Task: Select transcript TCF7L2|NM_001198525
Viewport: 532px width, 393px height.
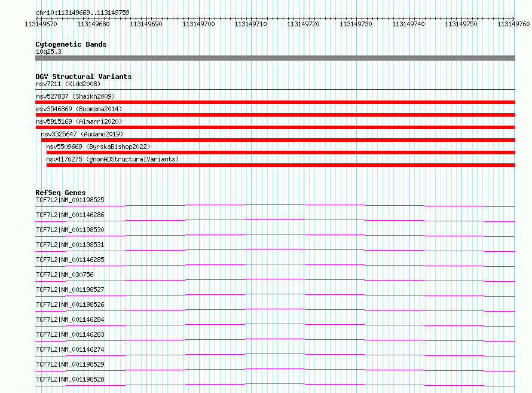Action: point(70,200)
